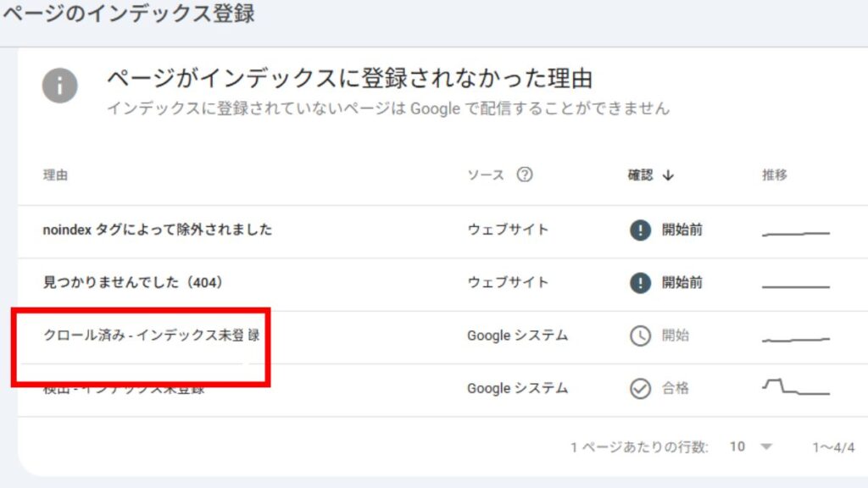Click the clock icon next to 開始

[x=640, y=335]
